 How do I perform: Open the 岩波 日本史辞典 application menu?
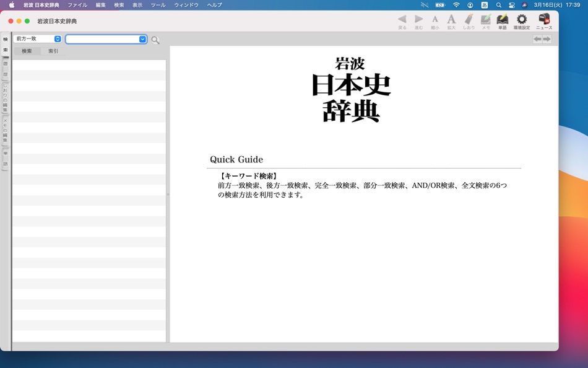(41, 5)
